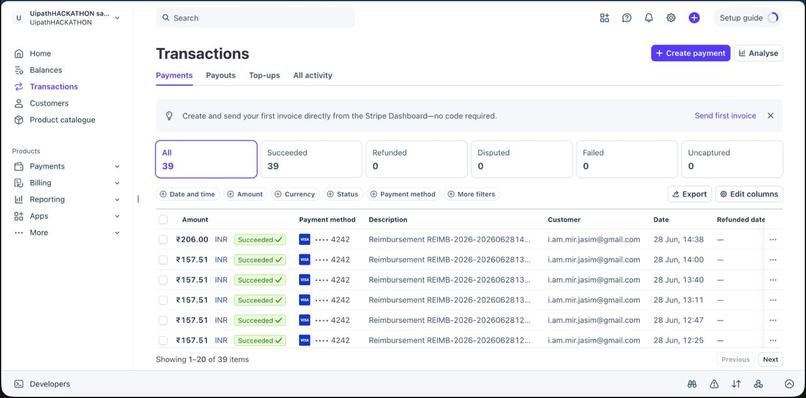Viewport: 806px width, 398px height.
Task: Open Edit columns
Action: [749, 194]
